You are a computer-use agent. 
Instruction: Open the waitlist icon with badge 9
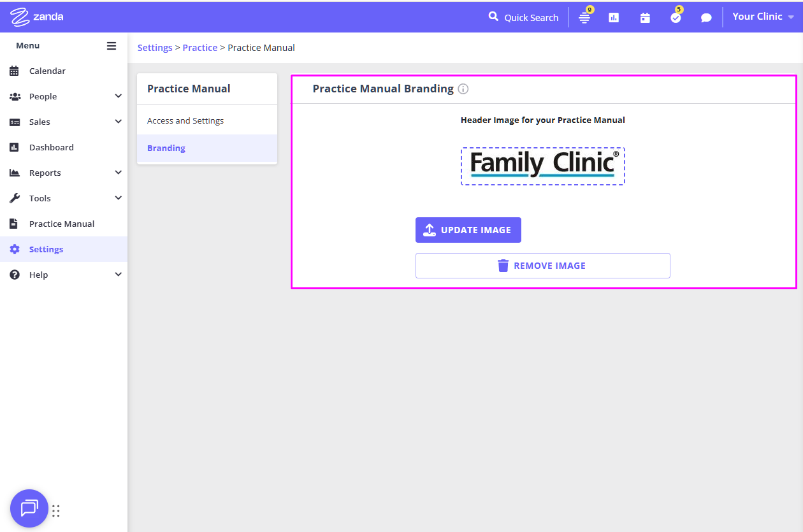(x=584, y=18)
